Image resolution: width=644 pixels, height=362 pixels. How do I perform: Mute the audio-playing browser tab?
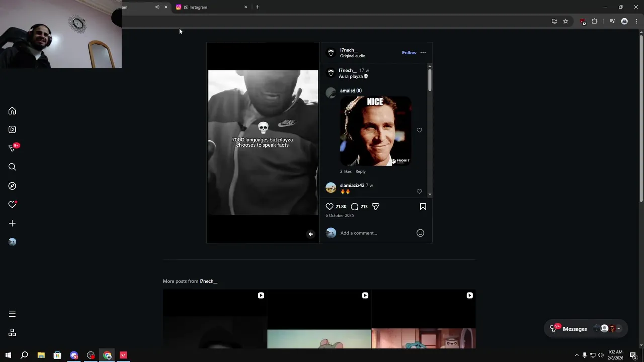tap(157, 7)
